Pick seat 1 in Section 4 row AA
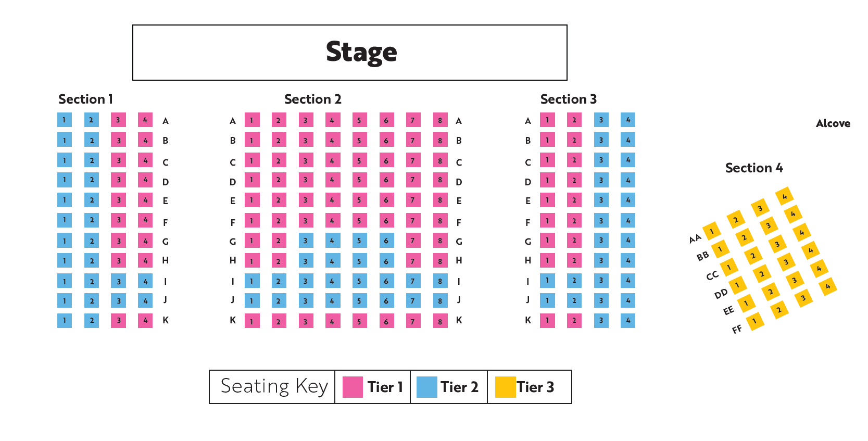The image size is (868, 441). (711, 231)
